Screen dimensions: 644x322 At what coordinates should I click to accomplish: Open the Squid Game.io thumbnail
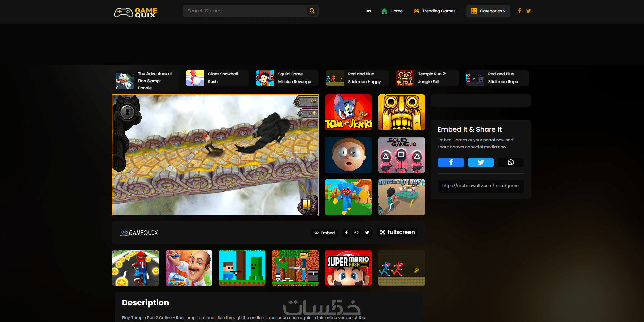tap(402, 155)
